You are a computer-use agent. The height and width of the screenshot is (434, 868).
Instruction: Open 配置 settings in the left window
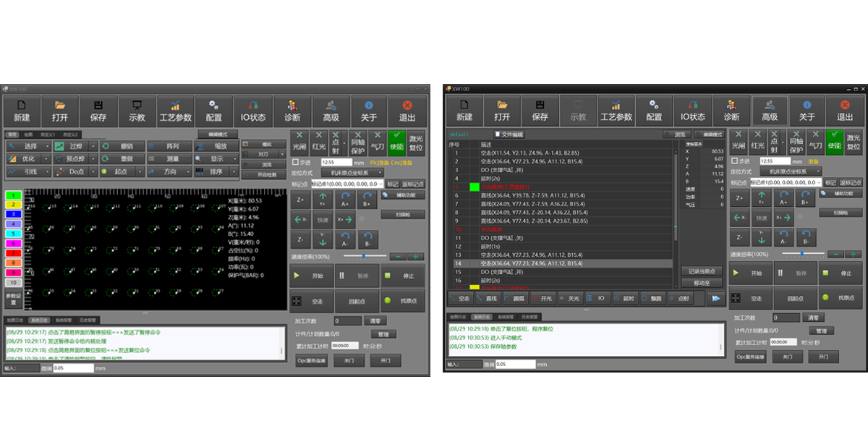(x=214, y=110)
